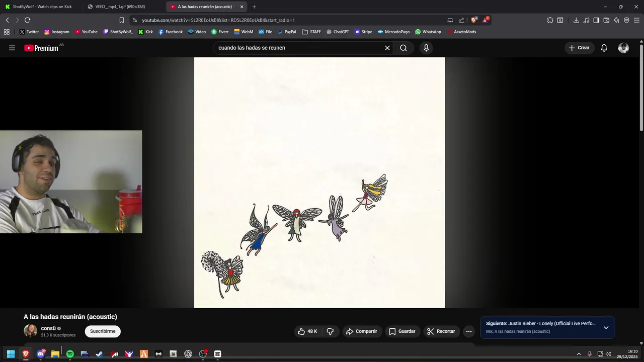The height and width of the screenshot is (362, 644).
Task: Open the Crear upload menu
Action: click(x=579, y=48)
